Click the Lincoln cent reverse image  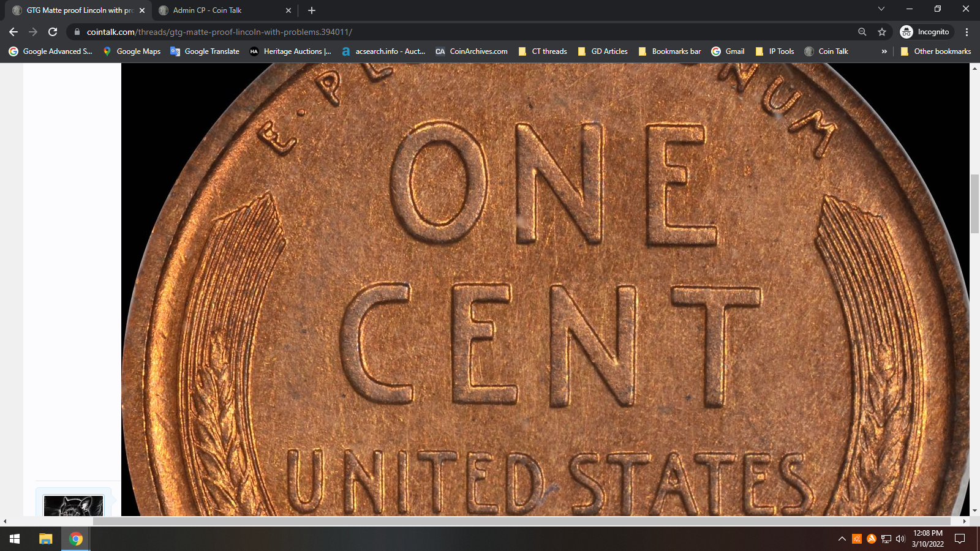545,289
